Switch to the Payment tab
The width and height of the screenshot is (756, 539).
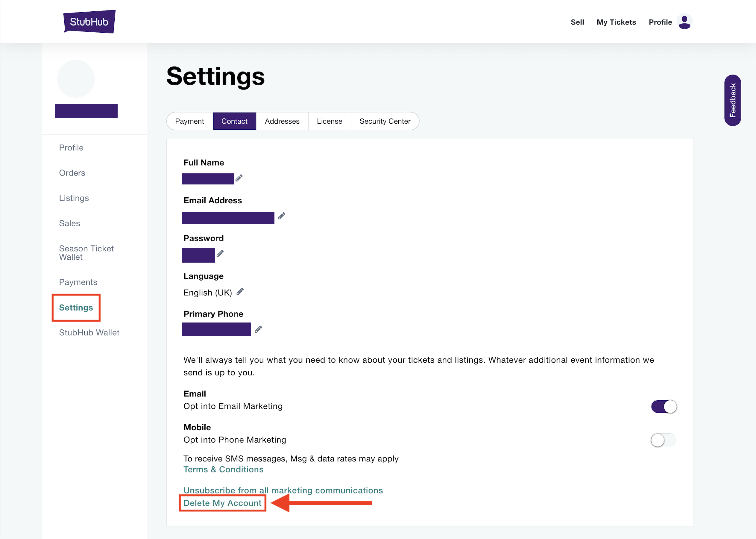[190, 121]
